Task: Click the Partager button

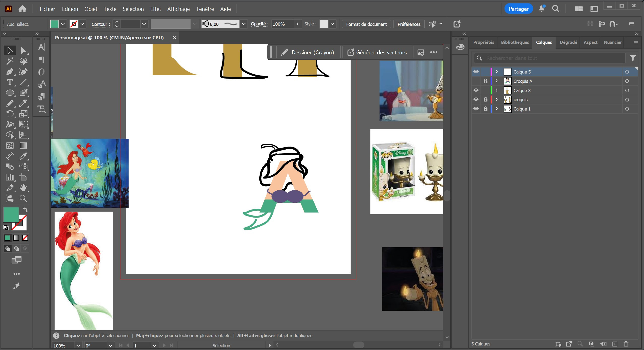Action: click(518, 9)
